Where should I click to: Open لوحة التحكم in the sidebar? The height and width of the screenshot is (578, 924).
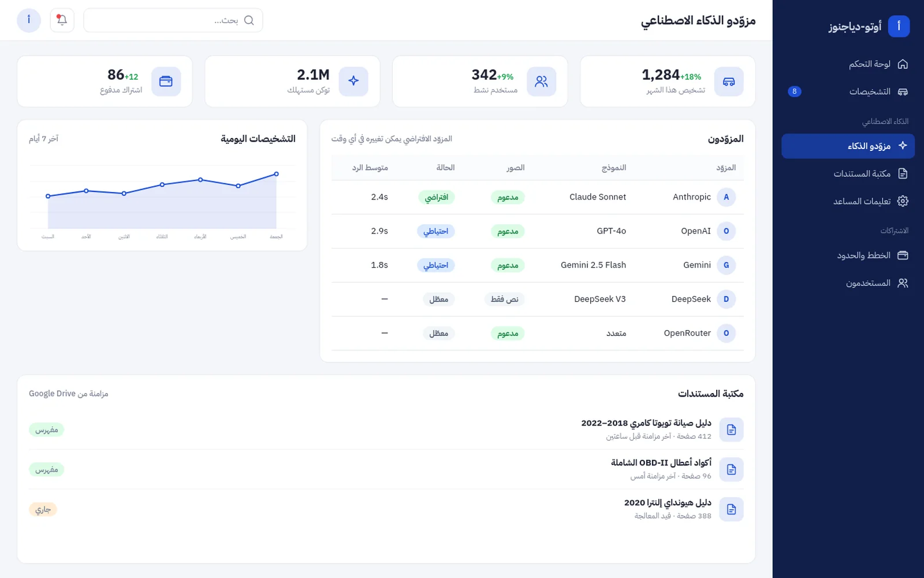click(848, 64)
